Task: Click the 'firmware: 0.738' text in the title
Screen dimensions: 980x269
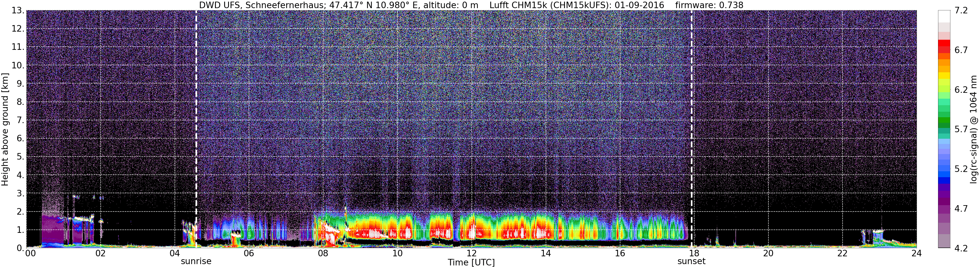Action: (x=709, y=5)
